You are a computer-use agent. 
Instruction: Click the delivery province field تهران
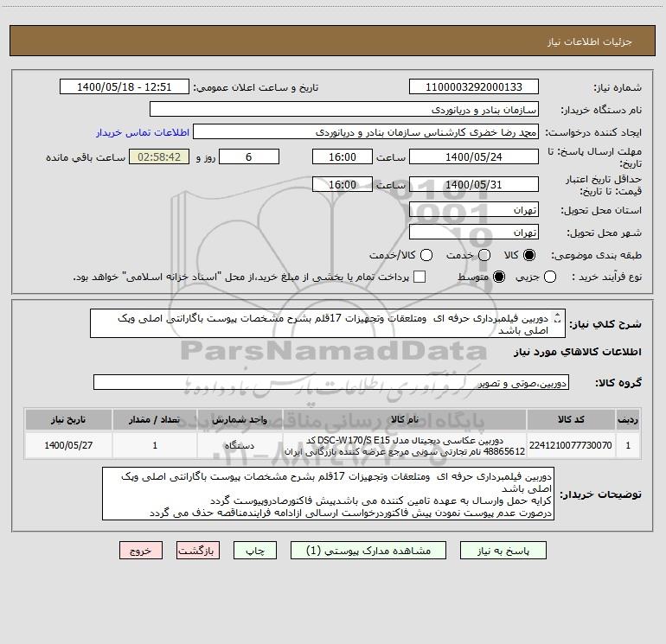point(474,209)
